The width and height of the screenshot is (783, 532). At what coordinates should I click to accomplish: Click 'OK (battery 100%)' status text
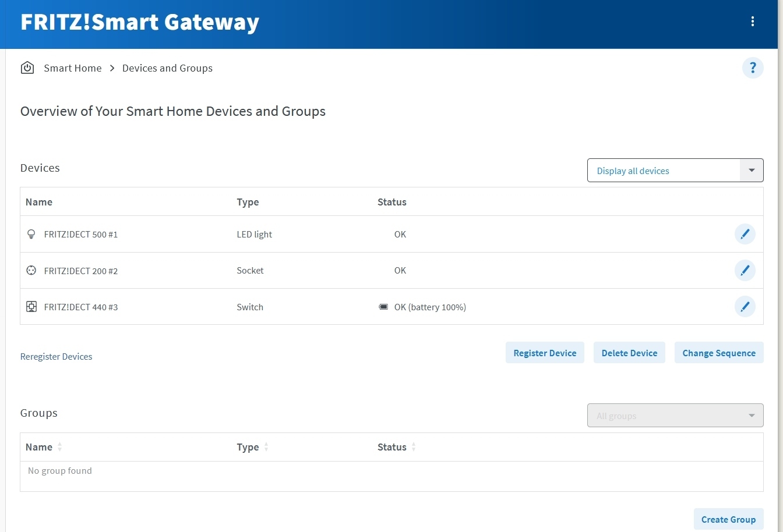(430, 307)
